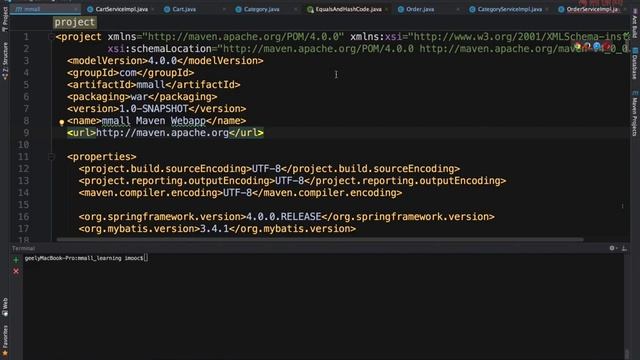This screenshot has width=640, height=360.
Task: Collapse the properties block fold marker
Action: pos(51,157)
